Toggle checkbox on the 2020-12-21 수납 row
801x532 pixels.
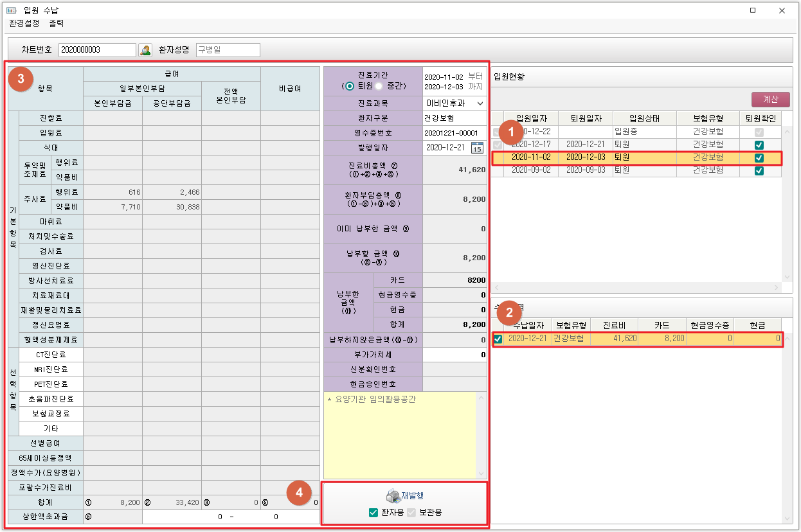(x=498, y=339)
